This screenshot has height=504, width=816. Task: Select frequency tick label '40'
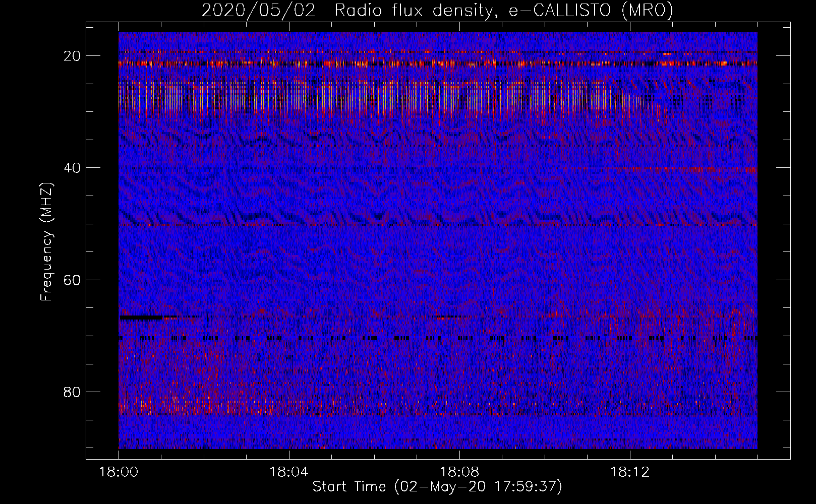[x=73, y=168]
